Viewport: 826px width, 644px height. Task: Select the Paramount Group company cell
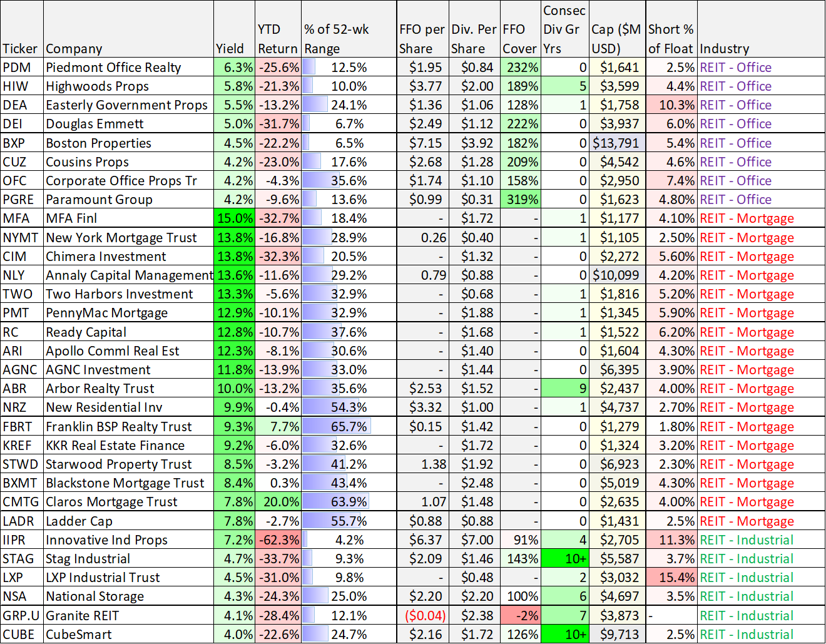(x=128, y=200)
